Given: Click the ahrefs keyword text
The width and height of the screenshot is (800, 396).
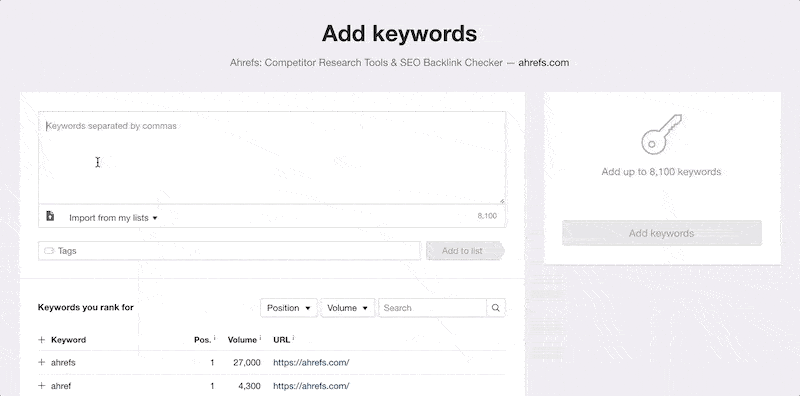Looking at the screenshot, I should pos(63,362).
